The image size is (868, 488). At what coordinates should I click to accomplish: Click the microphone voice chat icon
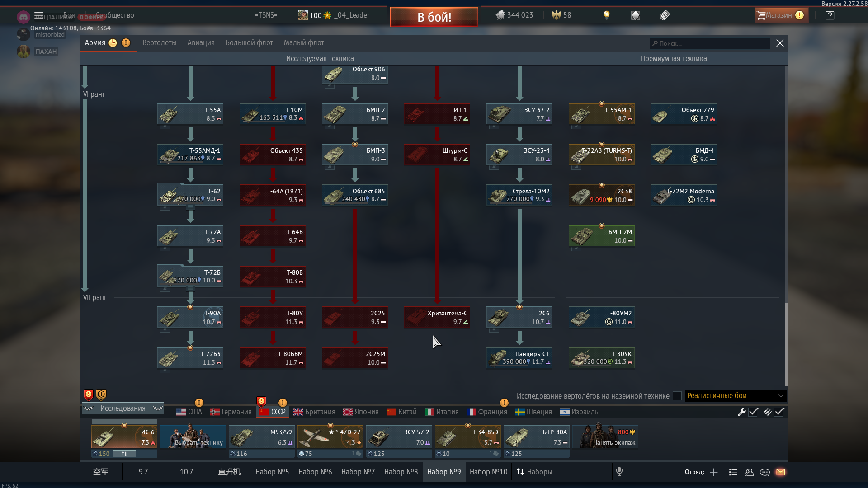coord(619,472)
